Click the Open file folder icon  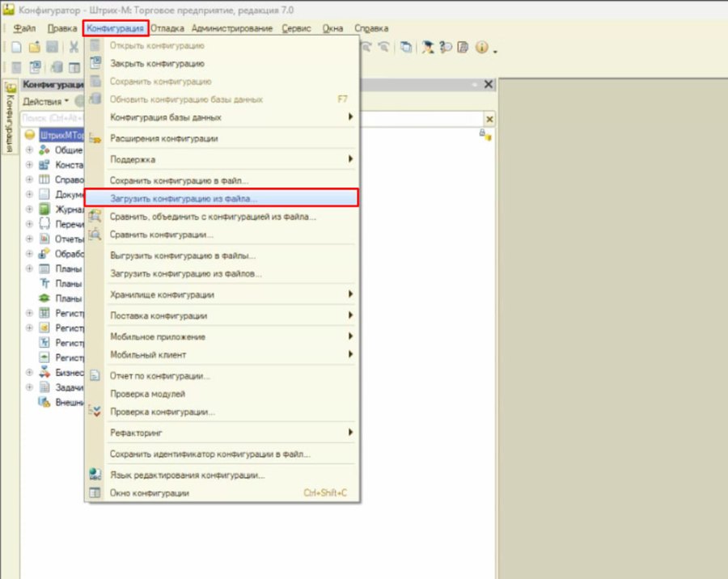(34, 47)
